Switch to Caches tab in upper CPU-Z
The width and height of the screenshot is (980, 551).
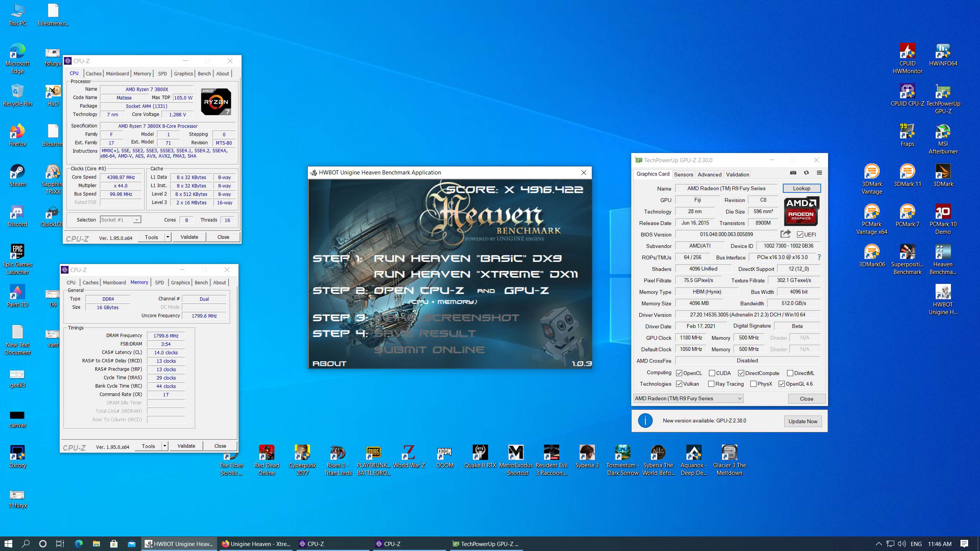coord(93,73)
